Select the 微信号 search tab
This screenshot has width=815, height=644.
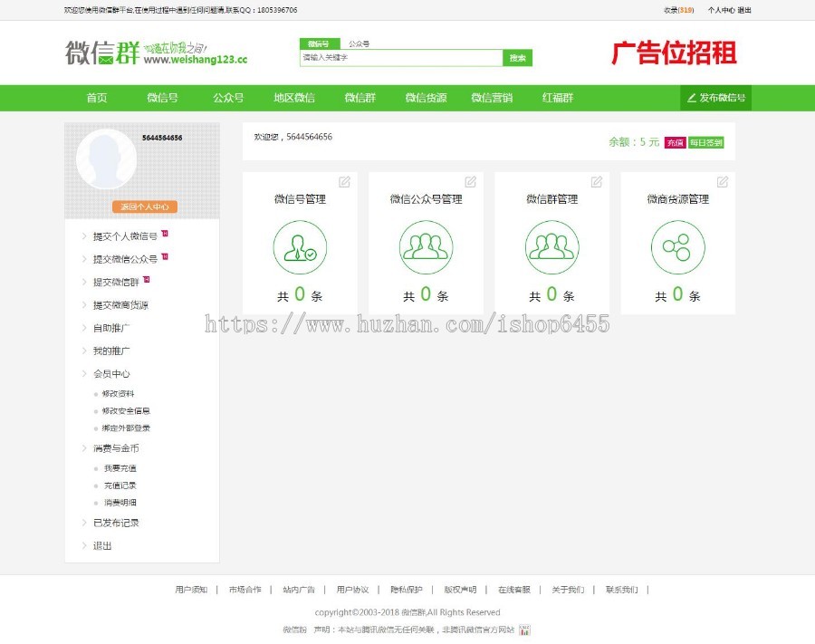tap(319, 43)
